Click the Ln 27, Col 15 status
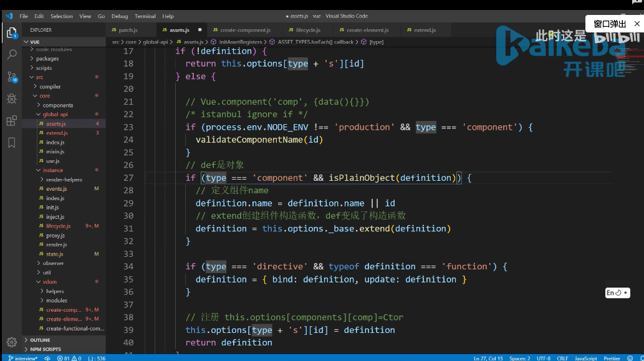The height and width of the screenshot is (361, 644). [x=488, y=358]
